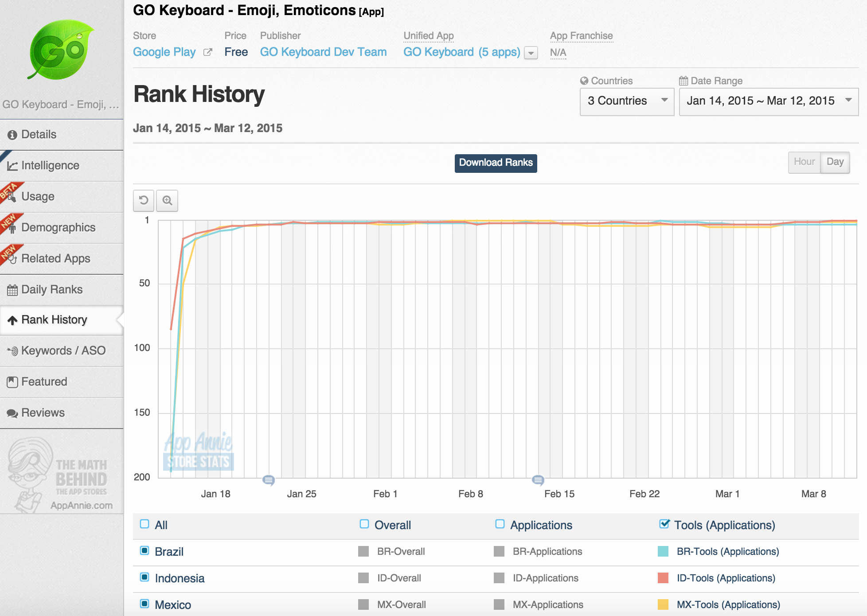Screen dimensions: 867x616
Task: Click the calendar icon next to Date Range
Action: coord(683,81)
